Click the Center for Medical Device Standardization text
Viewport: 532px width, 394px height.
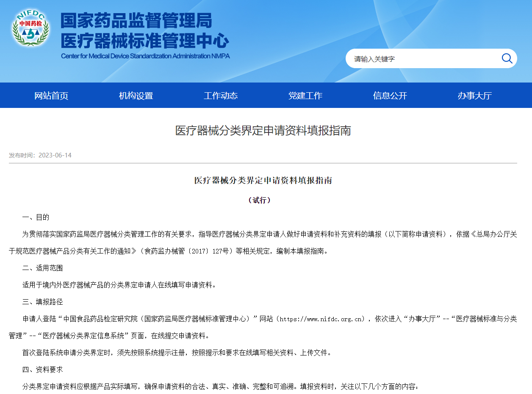[145, 56]
